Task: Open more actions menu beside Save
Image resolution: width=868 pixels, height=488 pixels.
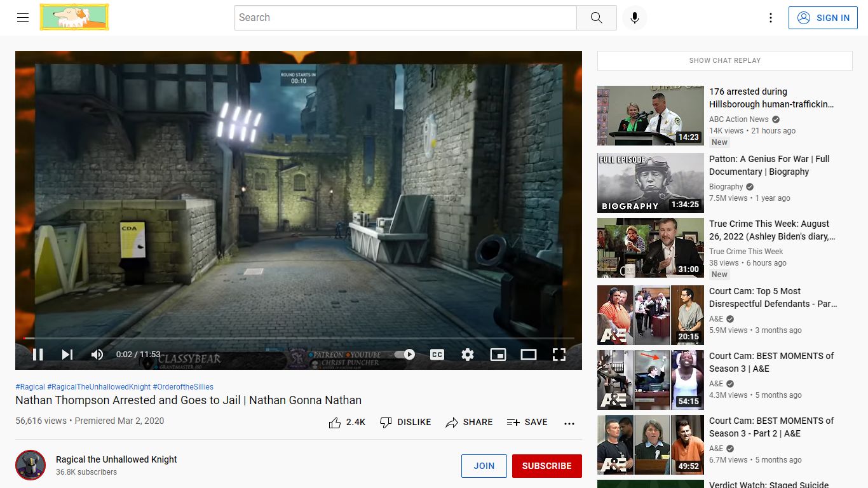Action: [x=569, y=423]
